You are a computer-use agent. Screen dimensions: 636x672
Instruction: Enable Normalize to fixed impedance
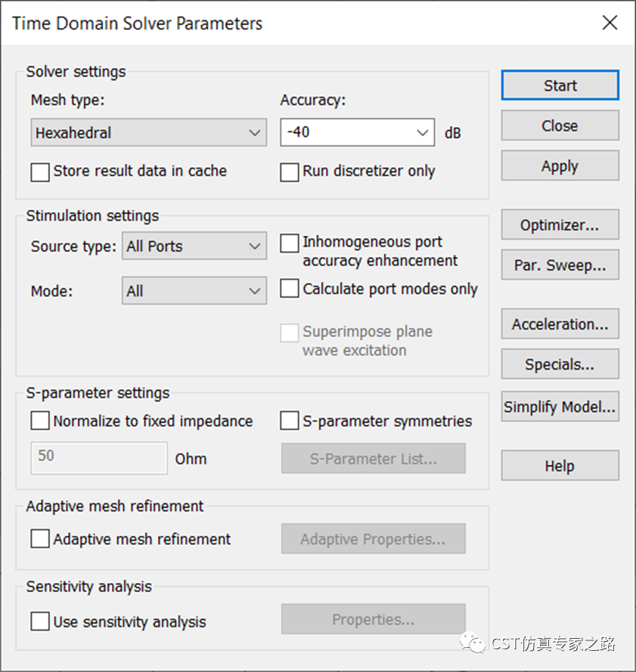pos(40,420)
